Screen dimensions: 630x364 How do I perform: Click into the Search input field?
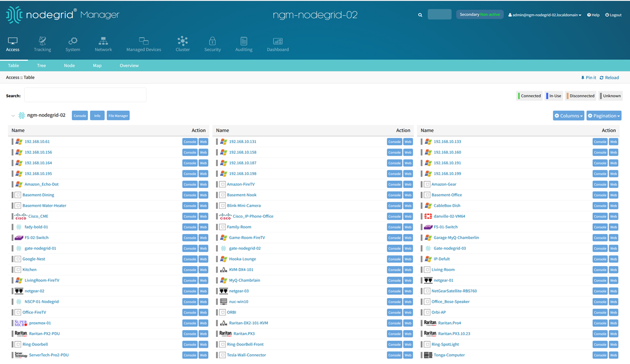coord(85,95)
